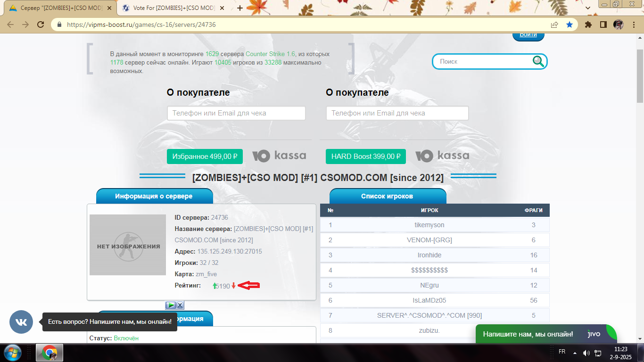Close the small ad with X button
Screen dimensions: 644x362
click(x=180, y=305)
